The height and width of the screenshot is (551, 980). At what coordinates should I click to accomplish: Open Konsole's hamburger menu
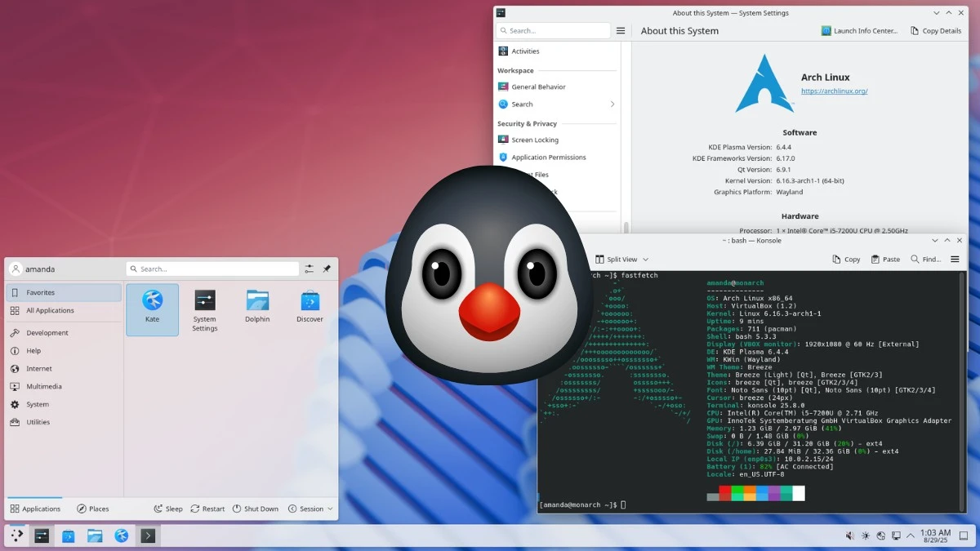[954, 259]
